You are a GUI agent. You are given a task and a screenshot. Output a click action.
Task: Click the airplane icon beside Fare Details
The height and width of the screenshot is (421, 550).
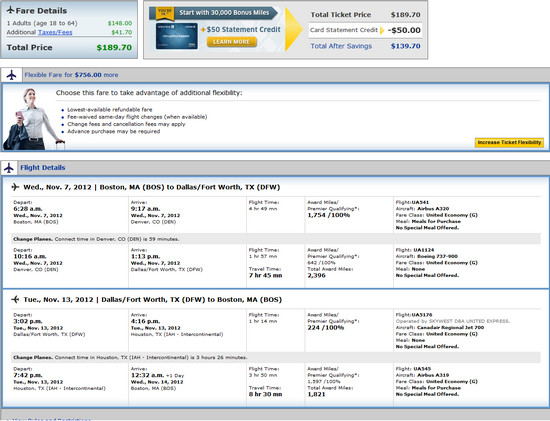(x=11, y=10)
